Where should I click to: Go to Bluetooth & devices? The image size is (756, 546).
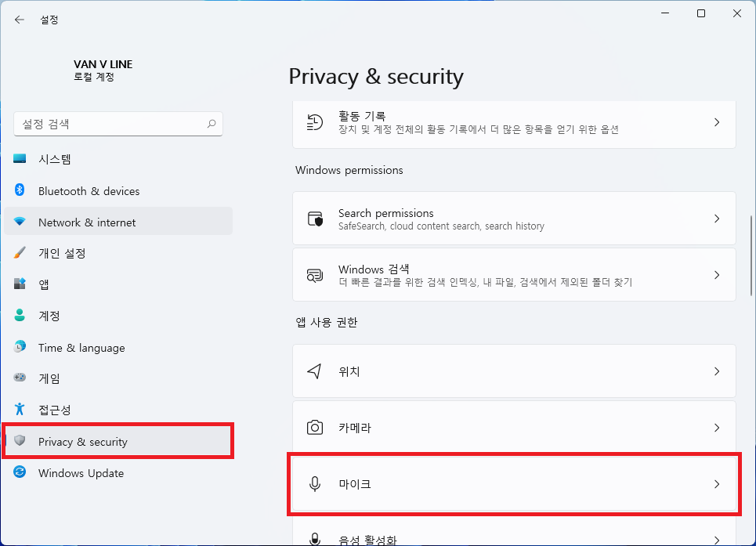[x=118, y=191]
